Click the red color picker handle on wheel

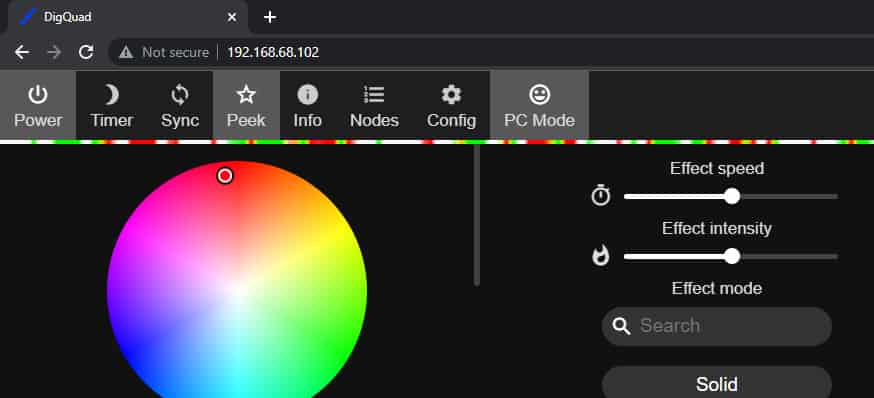coord(225,176)
